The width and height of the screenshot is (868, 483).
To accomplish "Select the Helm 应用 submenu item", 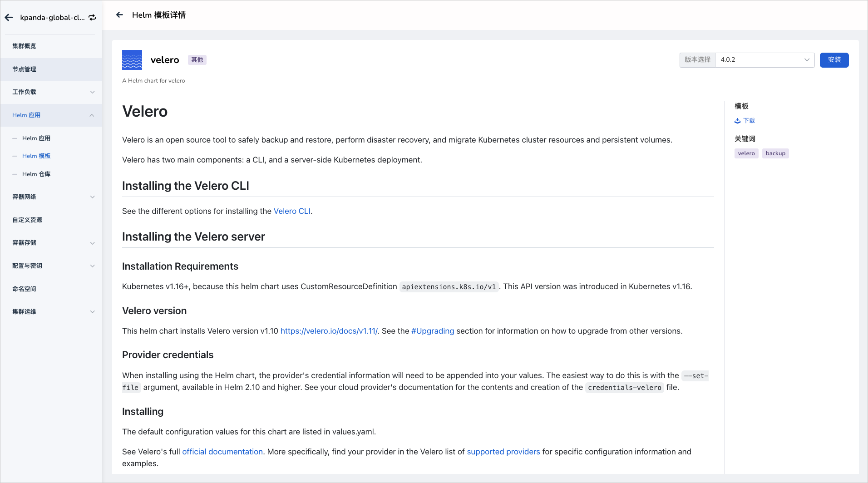I will (x=36, y=138).
